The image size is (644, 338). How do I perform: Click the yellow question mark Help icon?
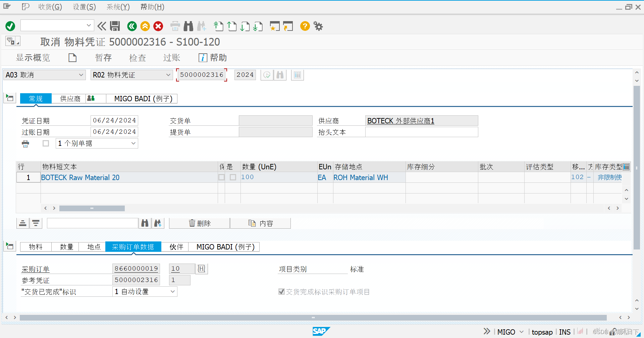(x=305, y=26)
